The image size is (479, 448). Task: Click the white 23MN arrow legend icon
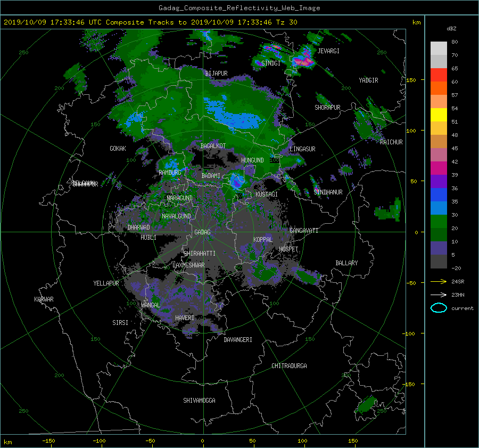tap(439, 295)
